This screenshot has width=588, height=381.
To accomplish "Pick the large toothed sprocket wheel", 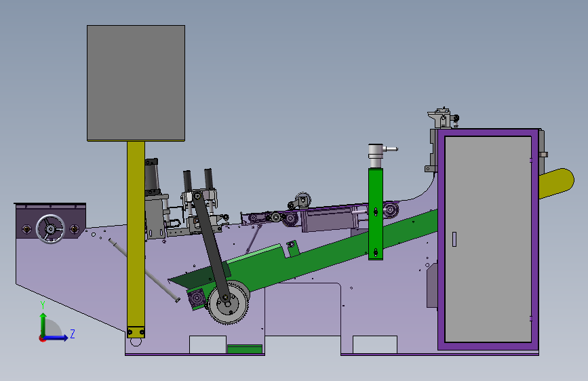I will pos(229,303).
